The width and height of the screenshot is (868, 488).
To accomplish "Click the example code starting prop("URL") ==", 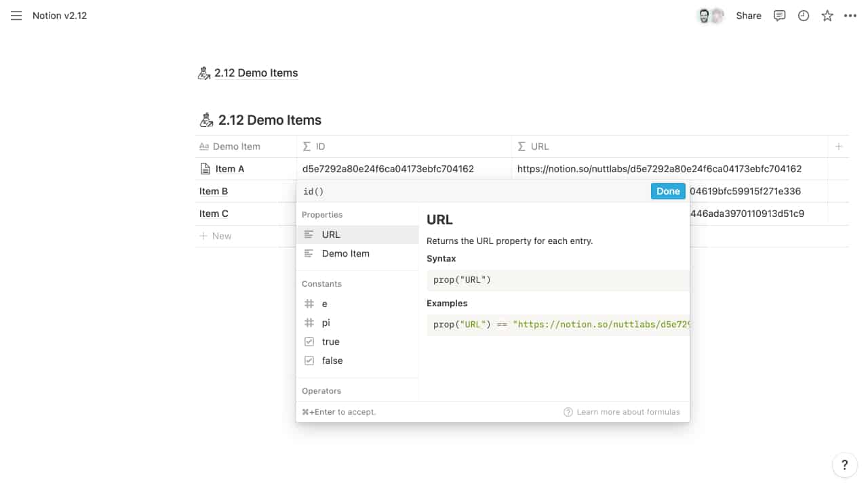I will [x=558, y=324].
